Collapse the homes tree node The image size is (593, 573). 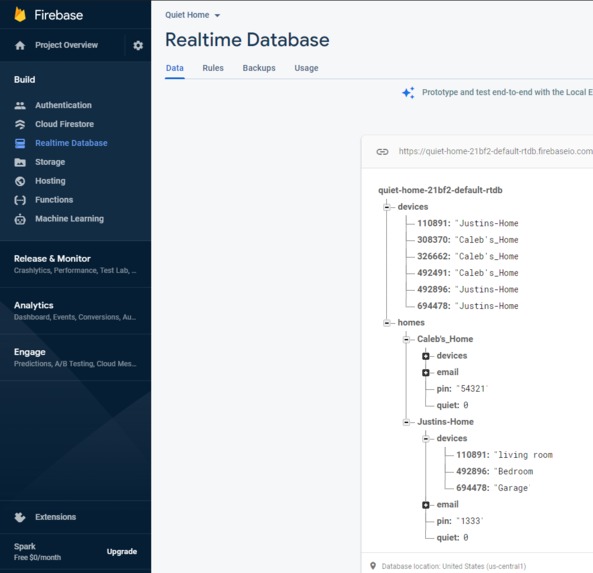tap(387, 323)
